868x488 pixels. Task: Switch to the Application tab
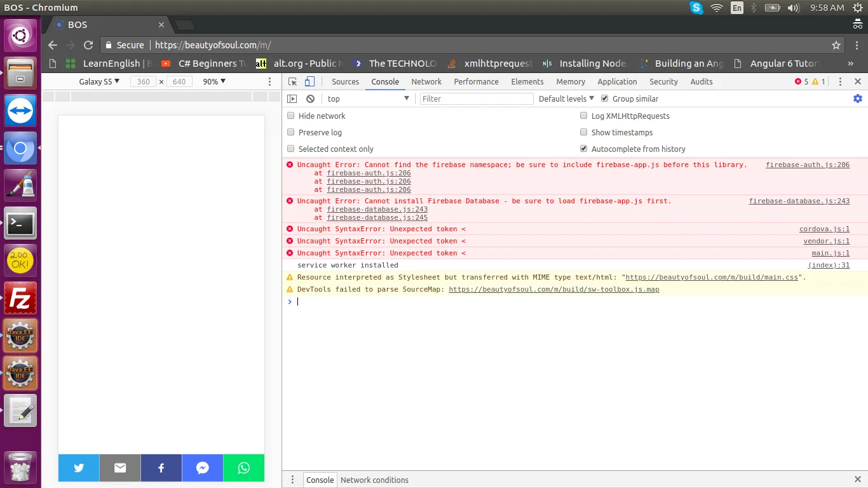click(x=617, y=82)
